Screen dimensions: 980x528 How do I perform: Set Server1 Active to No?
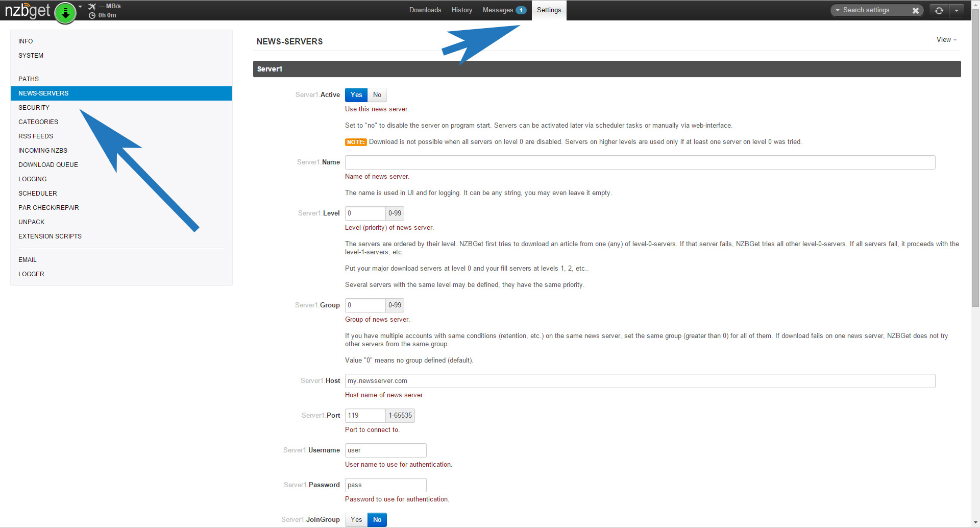tap(377, 95)
